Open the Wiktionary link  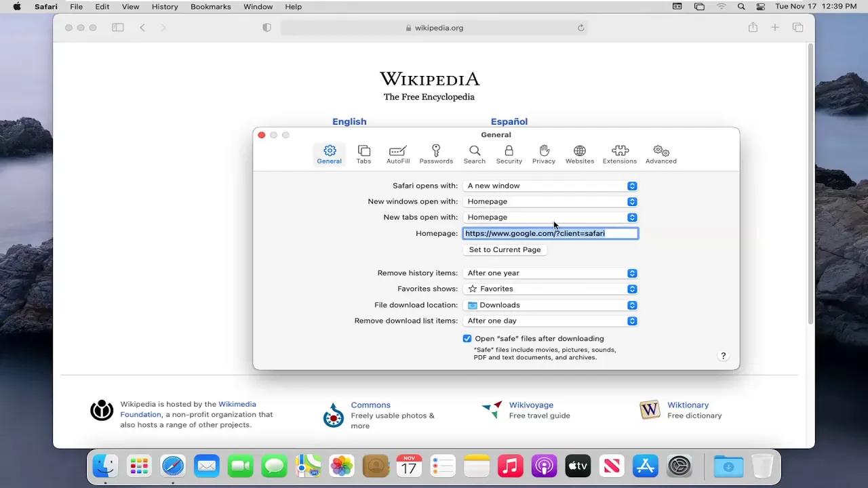click(688, 405)
